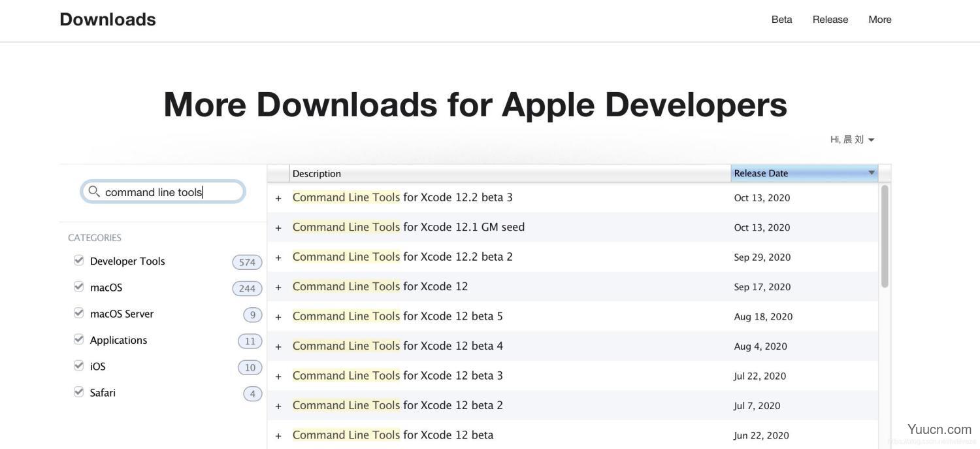
Task: Toggle the macOS Server checkbox
Action: [79, 312]
